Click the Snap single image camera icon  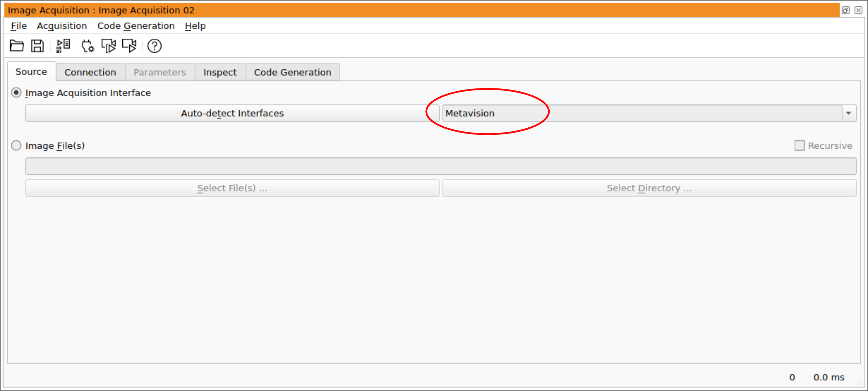108,46
